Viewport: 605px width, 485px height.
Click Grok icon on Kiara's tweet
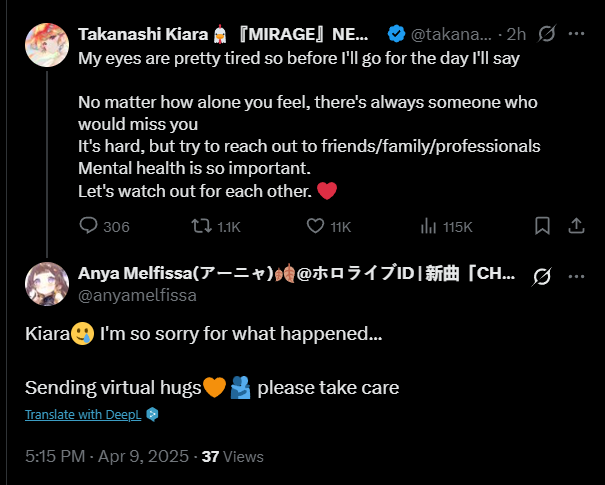[546, 34]
